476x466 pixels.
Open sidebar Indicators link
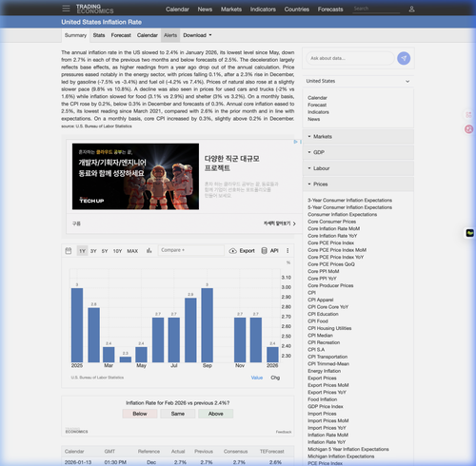point(318,112)
